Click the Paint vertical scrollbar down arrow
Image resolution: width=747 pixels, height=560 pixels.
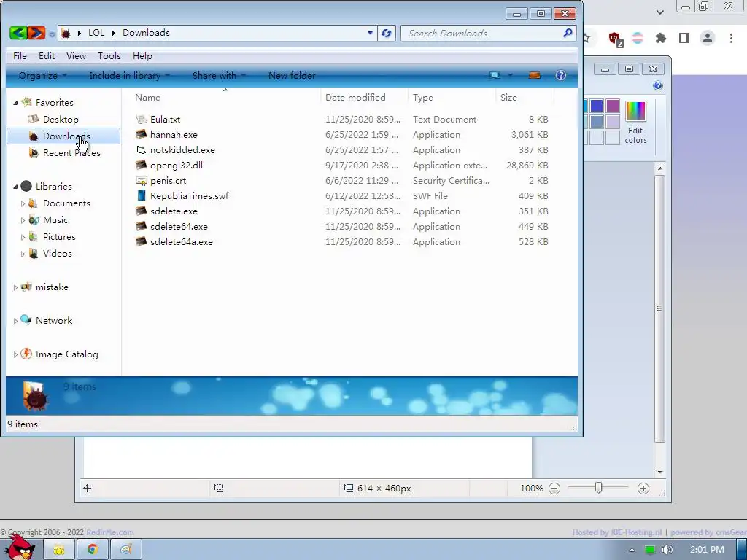coord(659,472)
